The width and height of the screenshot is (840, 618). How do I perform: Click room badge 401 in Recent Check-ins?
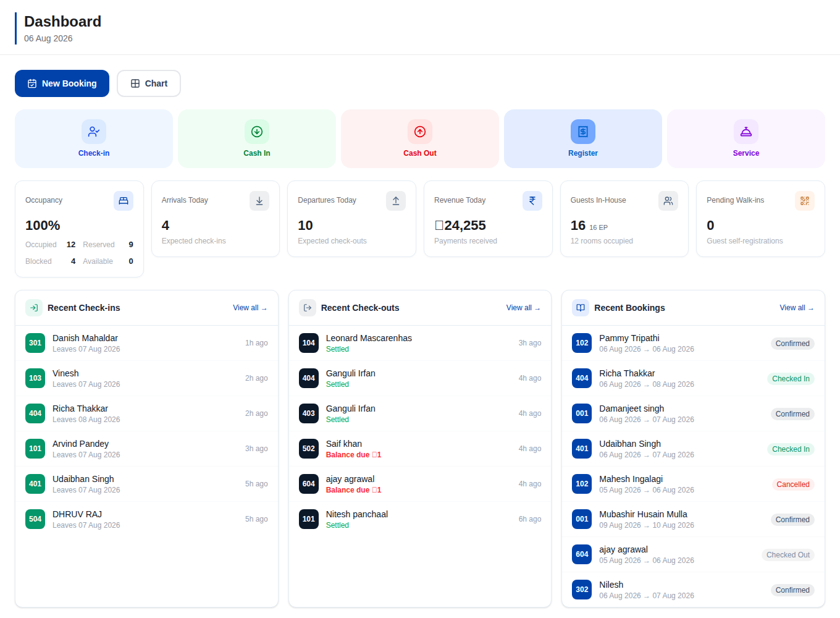(x=35, y=484)
